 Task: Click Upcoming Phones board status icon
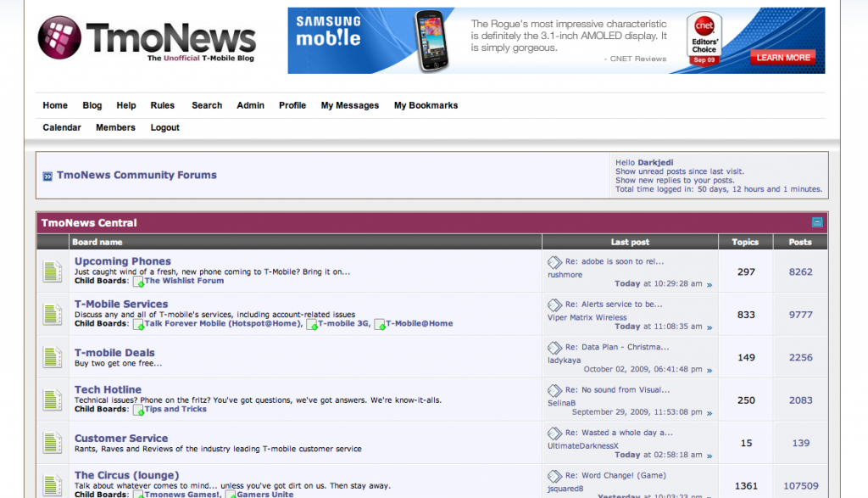(x=53, y=271)
